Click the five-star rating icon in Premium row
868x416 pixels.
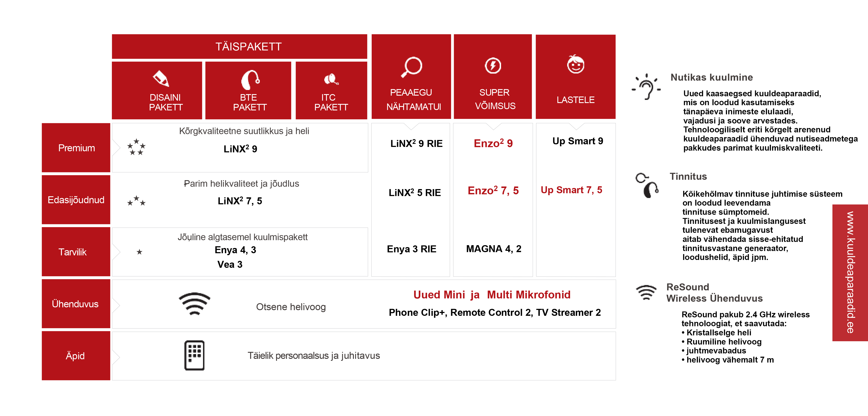click(x=136, y=147)
